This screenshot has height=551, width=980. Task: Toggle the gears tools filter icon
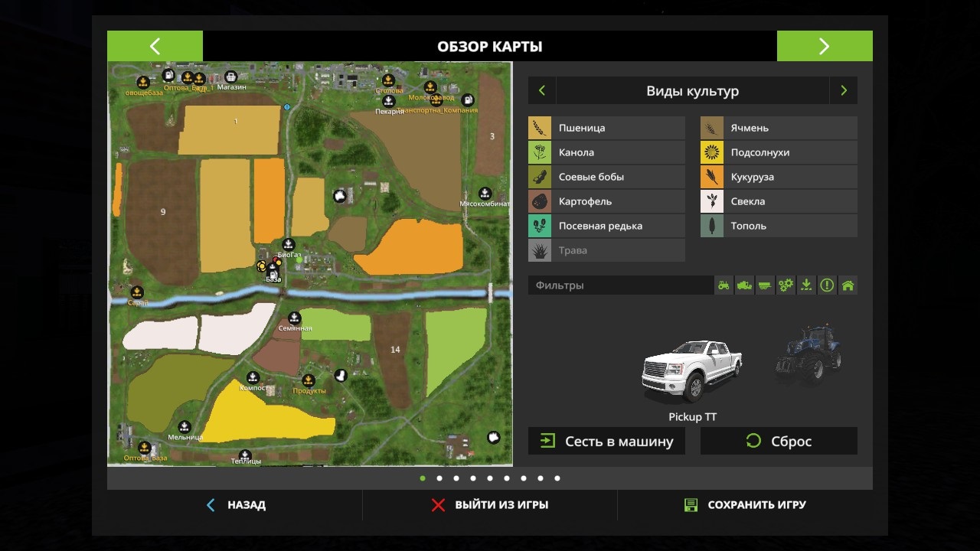click(786, 285)
